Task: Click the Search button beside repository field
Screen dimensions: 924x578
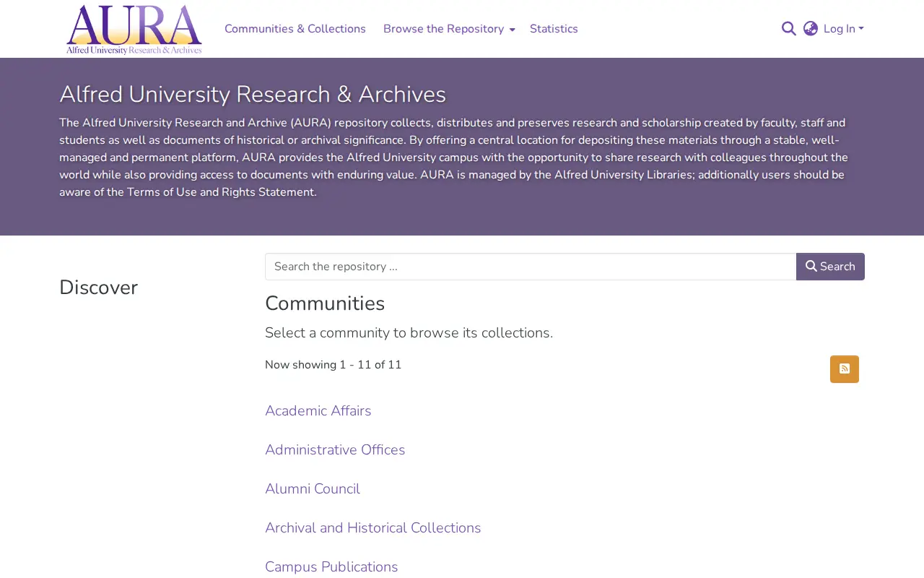Action: click(x=830, y=267)
